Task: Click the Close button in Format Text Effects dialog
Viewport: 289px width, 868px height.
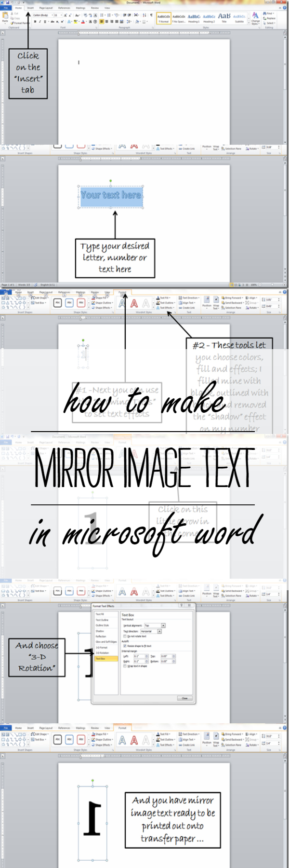Action: click(184, 698)
